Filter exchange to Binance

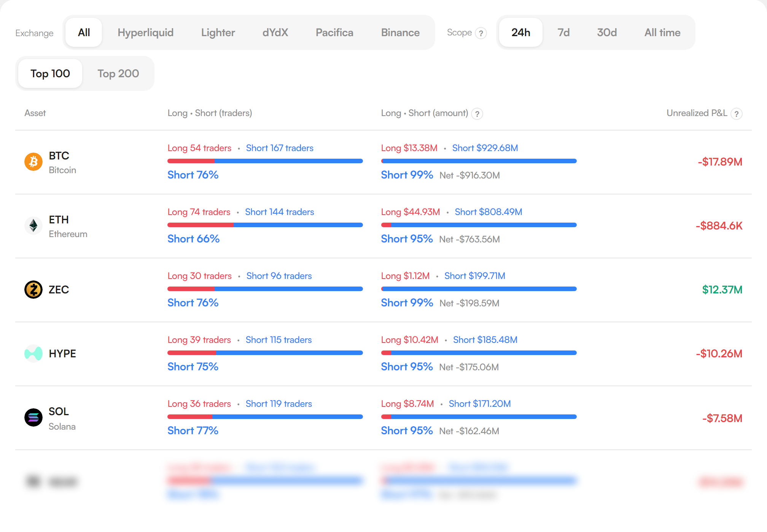click(x=400, y=32)
